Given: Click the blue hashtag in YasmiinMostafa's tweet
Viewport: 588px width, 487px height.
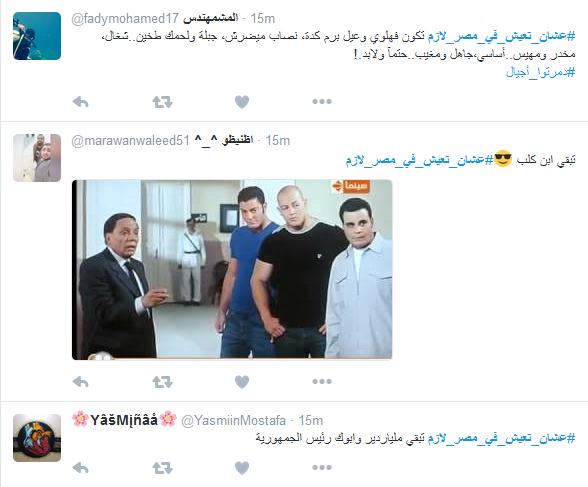Looking at the screenshot, I should [x=501, y=438].
